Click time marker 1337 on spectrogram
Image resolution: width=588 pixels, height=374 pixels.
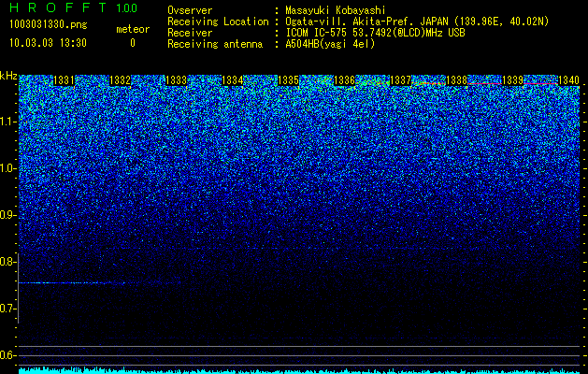(400, 80)
